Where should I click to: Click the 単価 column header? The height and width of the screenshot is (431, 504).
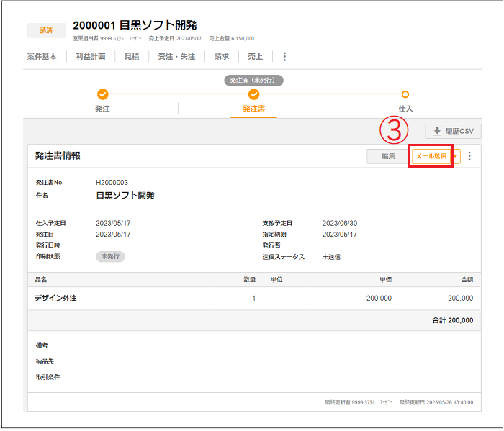[x=385, y=280]
